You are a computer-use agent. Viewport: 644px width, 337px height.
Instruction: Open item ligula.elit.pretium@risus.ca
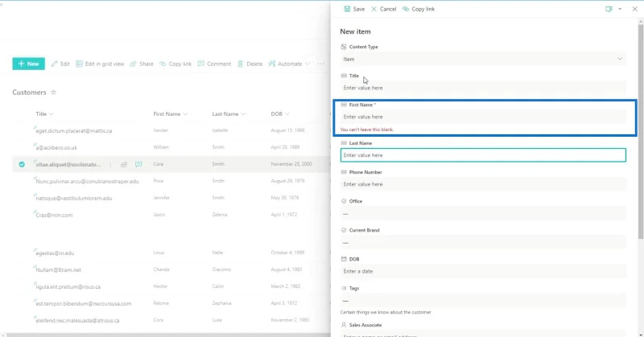click(x=68, y=287)
